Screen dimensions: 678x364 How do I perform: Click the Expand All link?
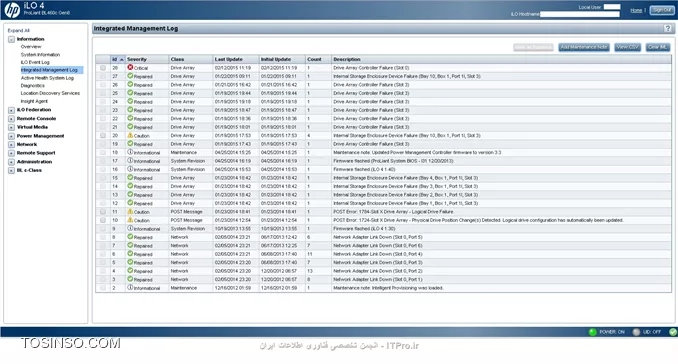point(19,31)
